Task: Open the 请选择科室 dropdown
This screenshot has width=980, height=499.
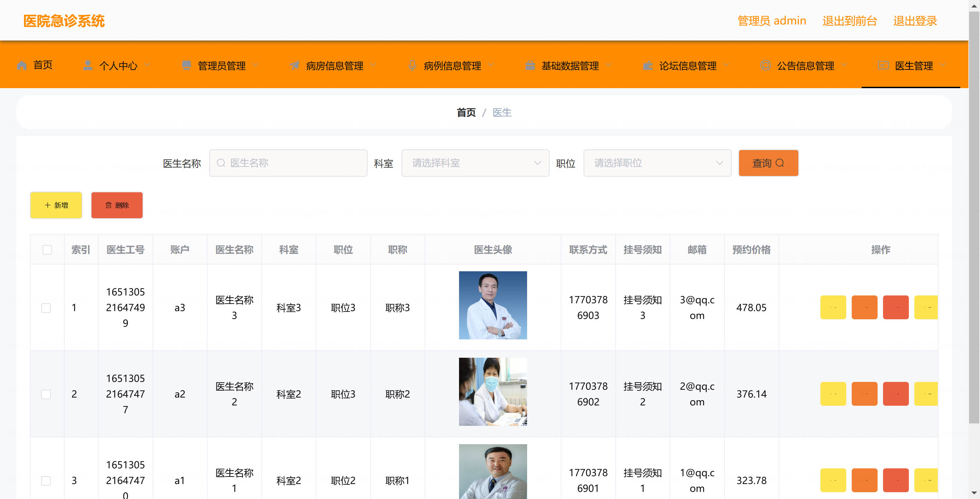Action: coord(475,163)
